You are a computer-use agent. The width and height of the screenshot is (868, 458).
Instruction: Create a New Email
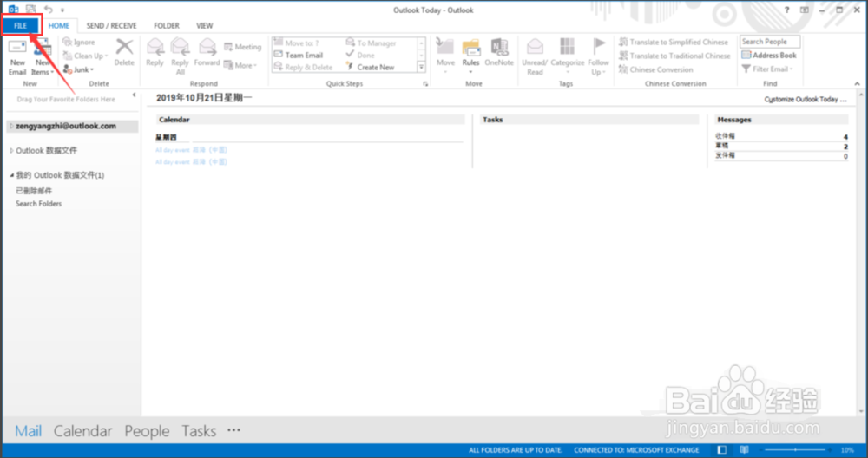point(17,57)
